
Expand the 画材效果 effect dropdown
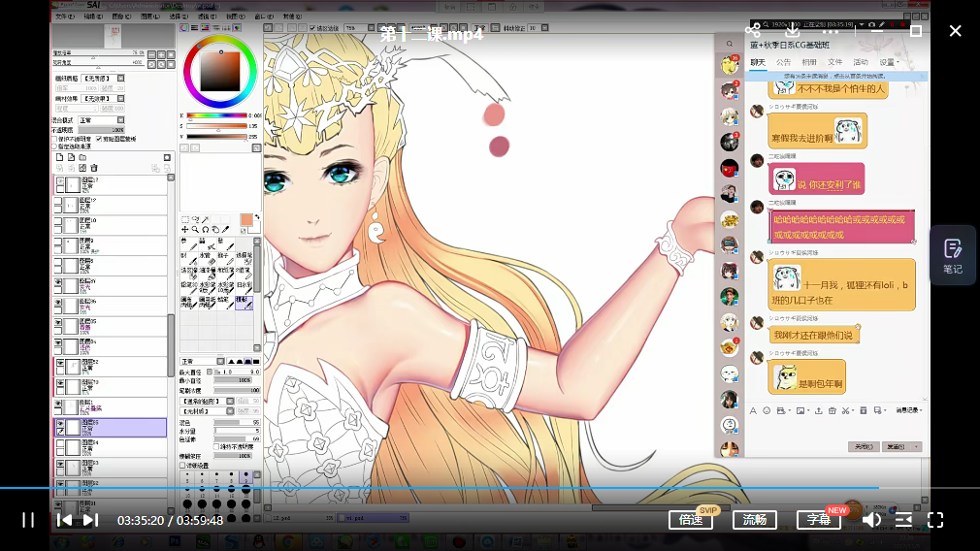[120, 99]
